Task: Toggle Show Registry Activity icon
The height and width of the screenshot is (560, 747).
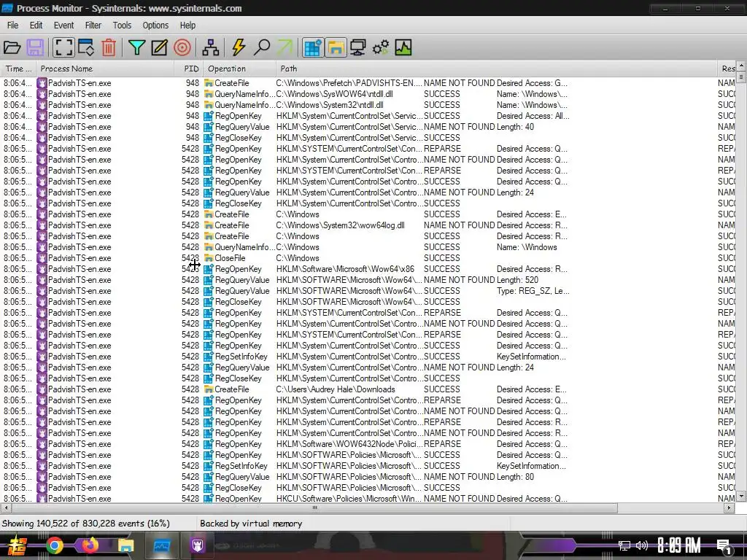Action: (313, 47)
